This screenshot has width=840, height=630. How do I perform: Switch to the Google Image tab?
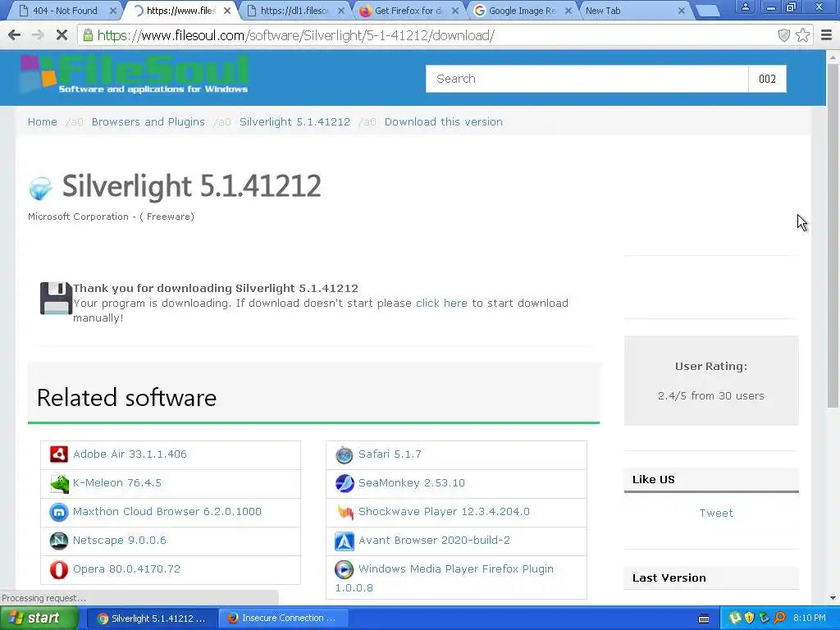pos(522,11)
